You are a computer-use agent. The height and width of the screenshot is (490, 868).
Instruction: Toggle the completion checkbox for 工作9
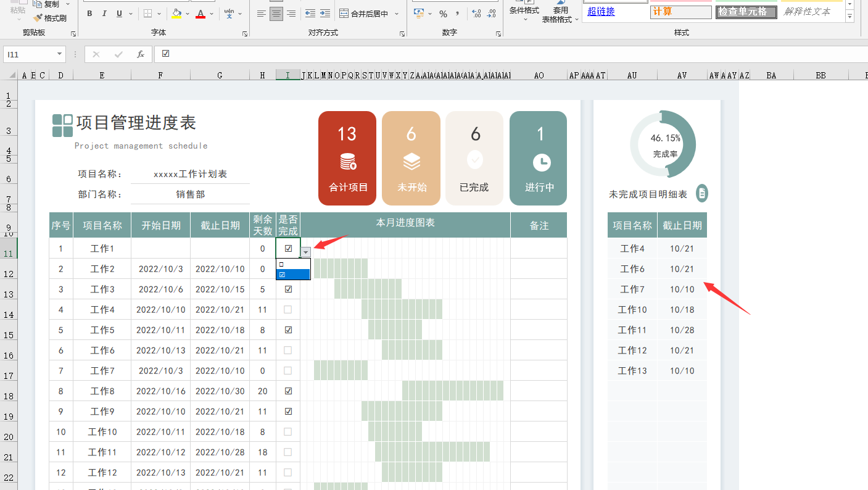288,412
